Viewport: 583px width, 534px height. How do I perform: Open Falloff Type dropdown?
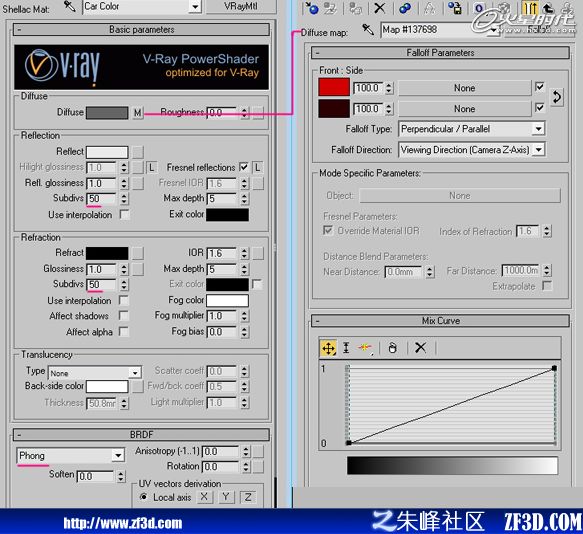[x=538, y=129]
